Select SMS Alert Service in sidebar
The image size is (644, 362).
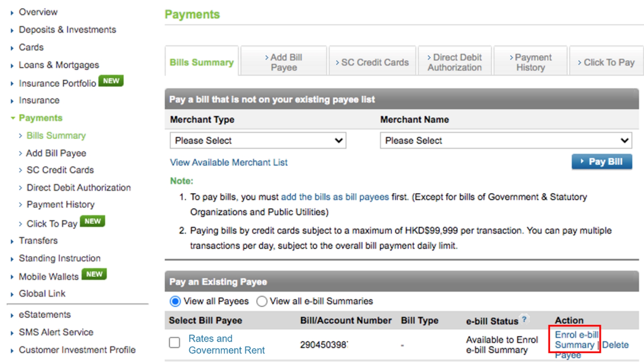click(x=56, y=332)
